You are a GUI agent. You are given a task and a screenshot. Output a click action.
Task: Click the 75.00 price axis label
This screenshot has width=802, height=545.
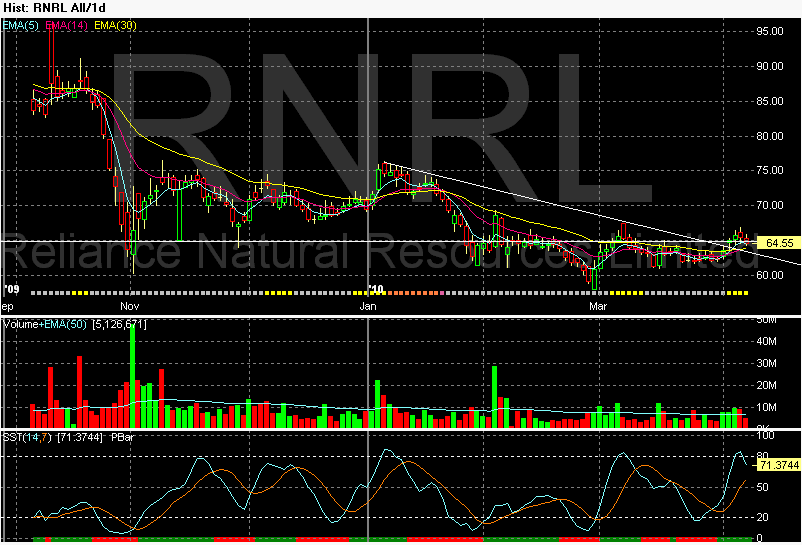(x=769, y=170)
